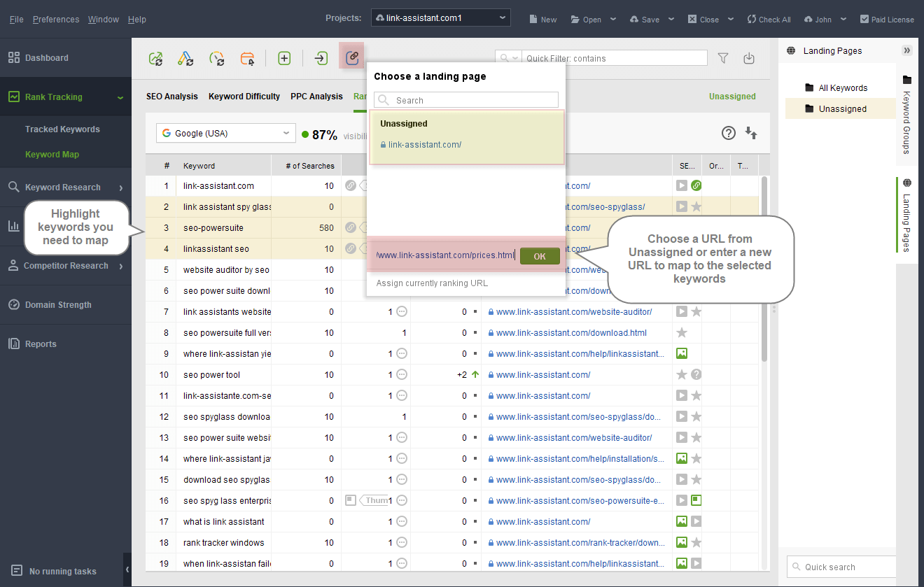The image size is (924, 587).
Task: Click the orange gauge refresh toolbar icon
Action: point(217,59)
